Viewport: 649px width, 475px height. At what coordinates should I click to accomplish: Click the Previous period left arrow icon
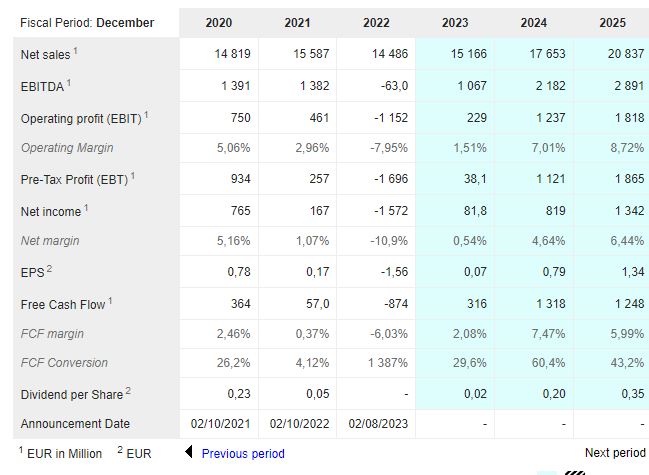click(189, 452)
